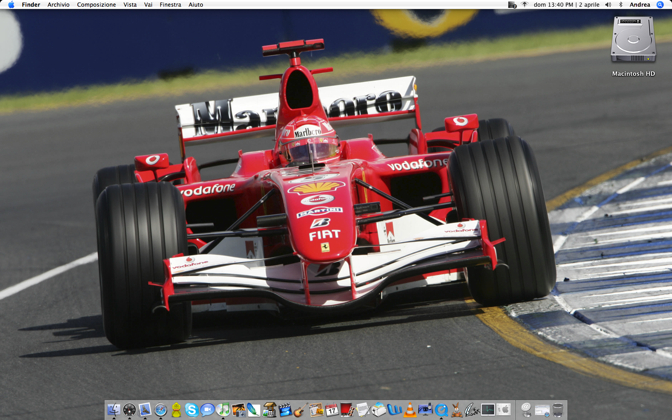The height and width of the screenshot is (420, 672).
Task: Open the @ spring URL icon in Dock
Action: coord(526,410)
